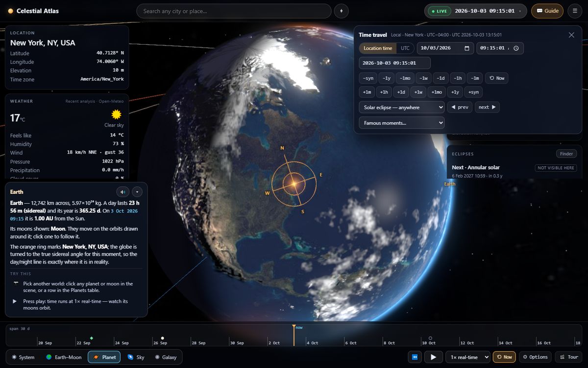Step forward one day (+1d)

[x=401, y=92]
